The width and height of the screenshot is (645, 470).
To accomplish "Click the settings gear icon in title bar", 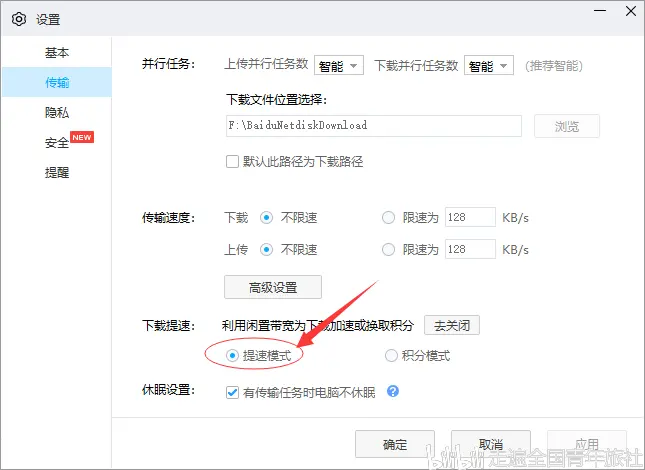I will point(19,19).
